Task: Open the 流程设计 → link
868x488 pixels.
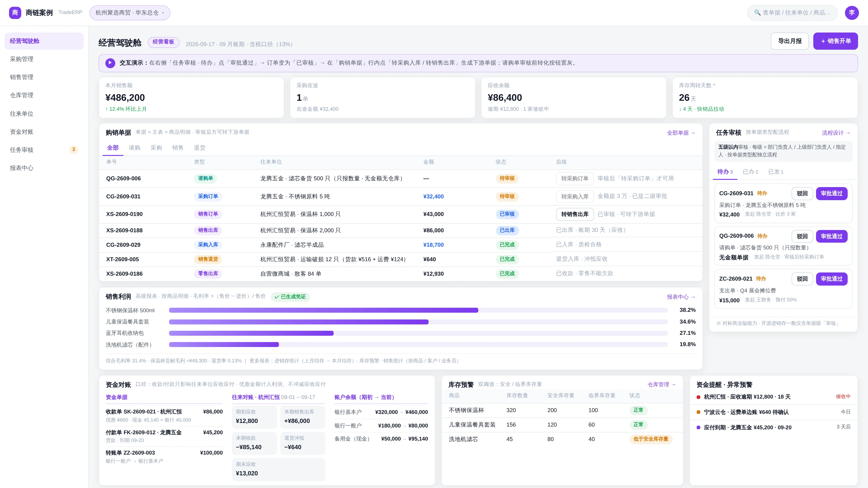Action: (836, 133)
